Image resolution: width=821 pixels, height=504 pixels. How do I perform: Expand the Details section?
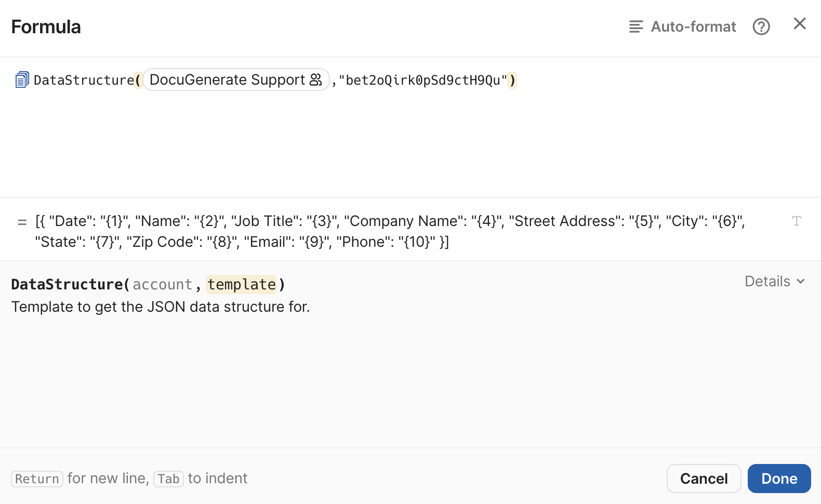(x=767, y=281)
